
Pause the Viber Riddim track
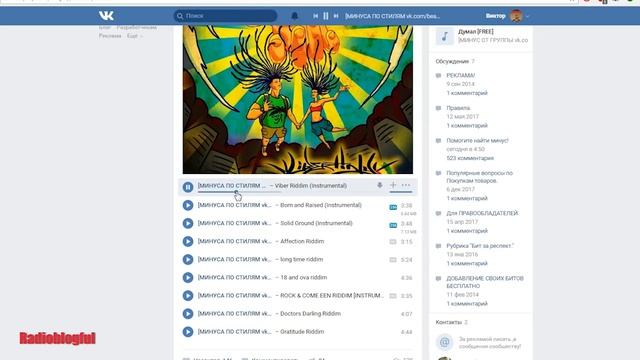[x=188, y=187]
